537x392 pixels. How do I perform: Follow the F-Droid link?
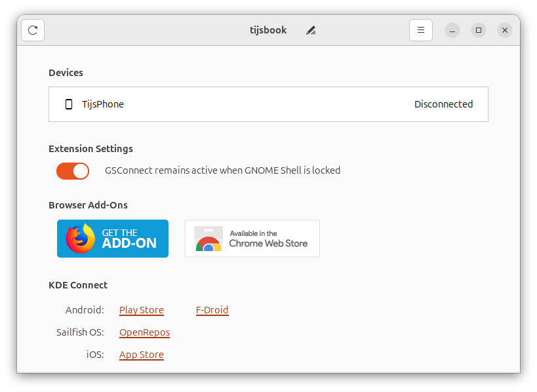coord(212,310)
